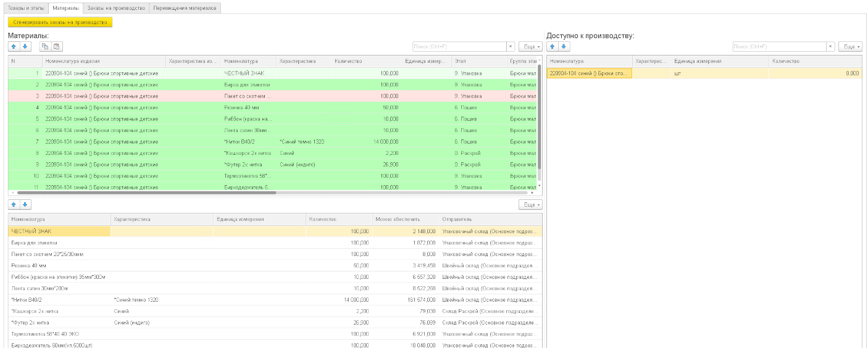Move row up in Доступно к производству panel
868x348 pixels.
[554, 47]
